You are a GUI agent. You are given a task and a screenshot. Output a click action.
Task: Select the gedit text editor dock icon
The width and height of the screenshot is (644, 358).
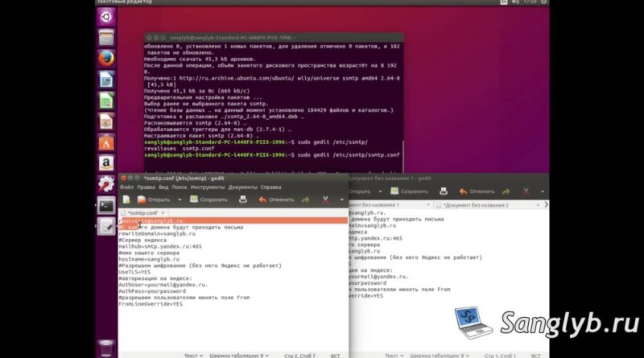coord(106,226)
